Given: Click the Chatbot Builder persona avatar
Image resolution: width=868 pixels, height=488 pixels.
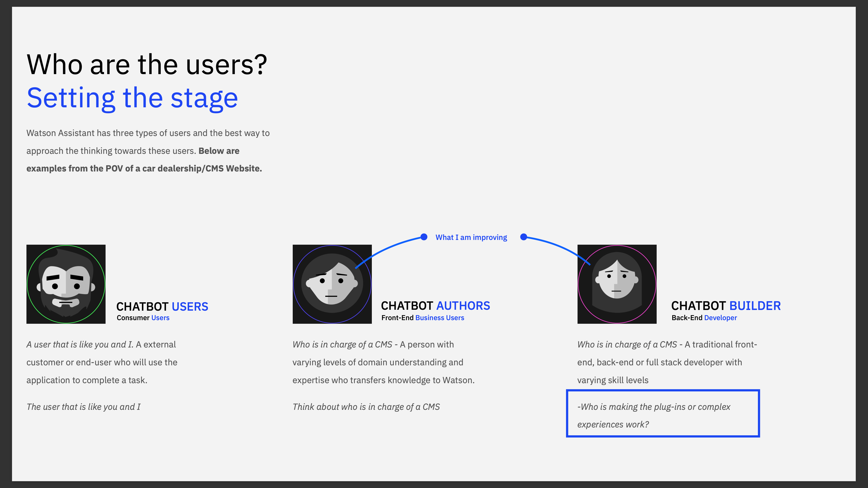Looking at the screenshot, I should (x=617, y=284).
